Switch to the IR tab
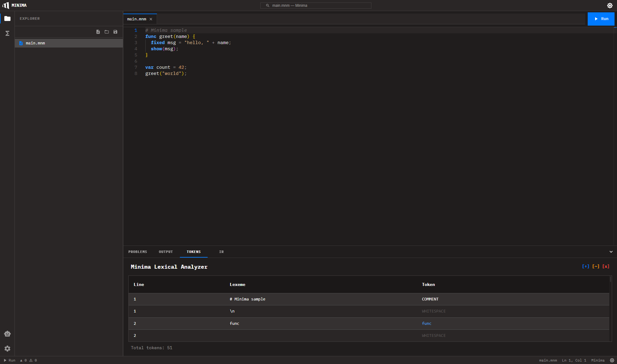The width and height of the screenshot is (617, 364). click(222, 252)
